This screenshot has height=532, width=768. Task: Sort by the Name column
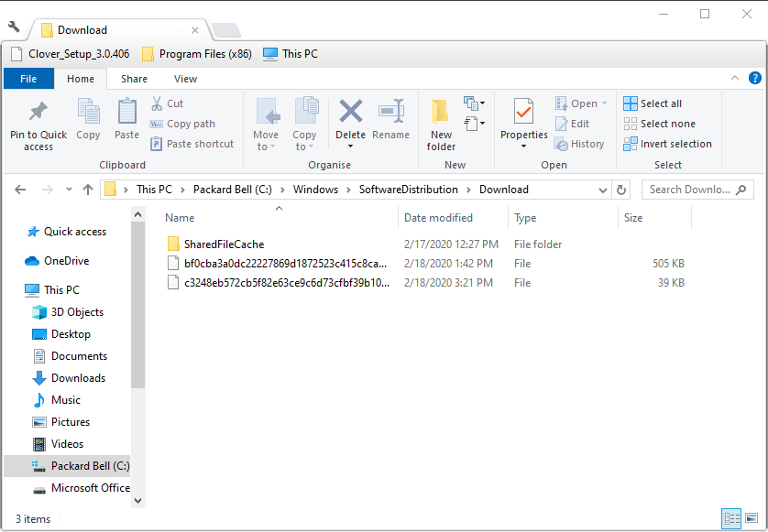(x=180, y=218)
